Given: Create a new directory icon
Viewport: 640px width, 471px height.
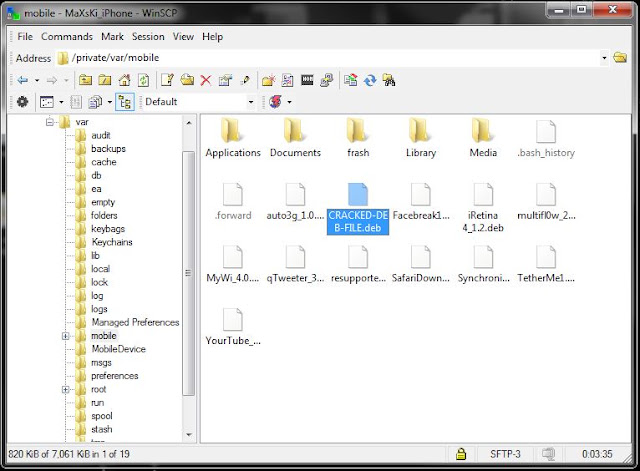Looking at the screenshot, I should tap(269, 80).
